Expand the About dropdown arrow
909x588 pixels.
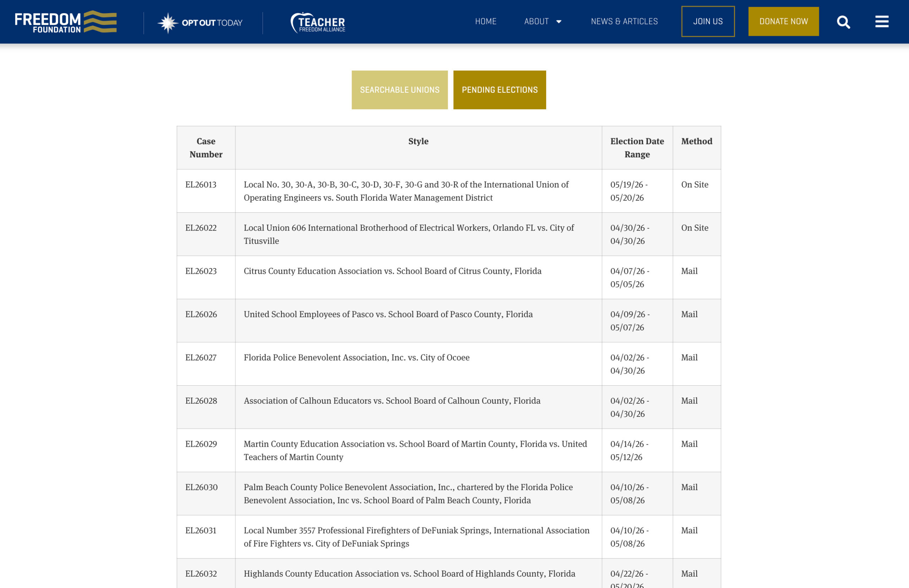point(559,22)
